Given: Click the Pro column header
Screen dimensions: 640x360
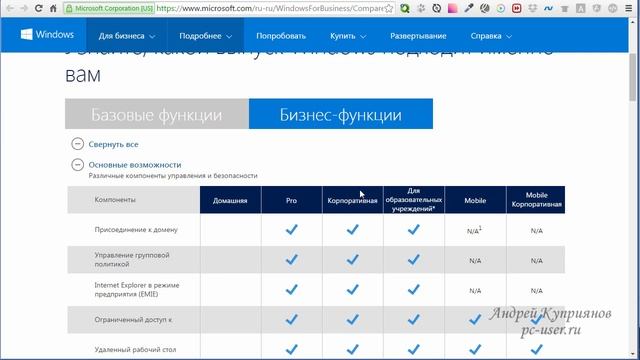Looking at the screenshot, I should tap(291, 200).
